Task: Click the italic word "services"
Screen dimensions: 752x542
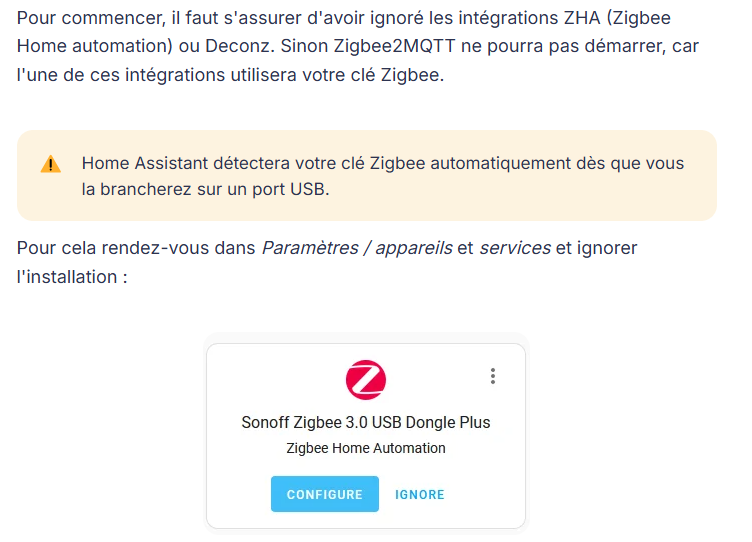Action: click(515, 247)
